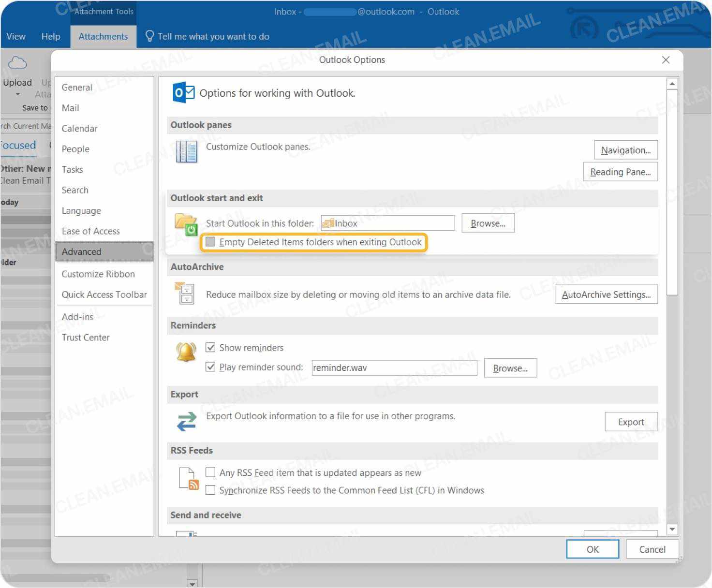
Task: Open the AutoArchive Settings dialog
Action: pos(606,294)
